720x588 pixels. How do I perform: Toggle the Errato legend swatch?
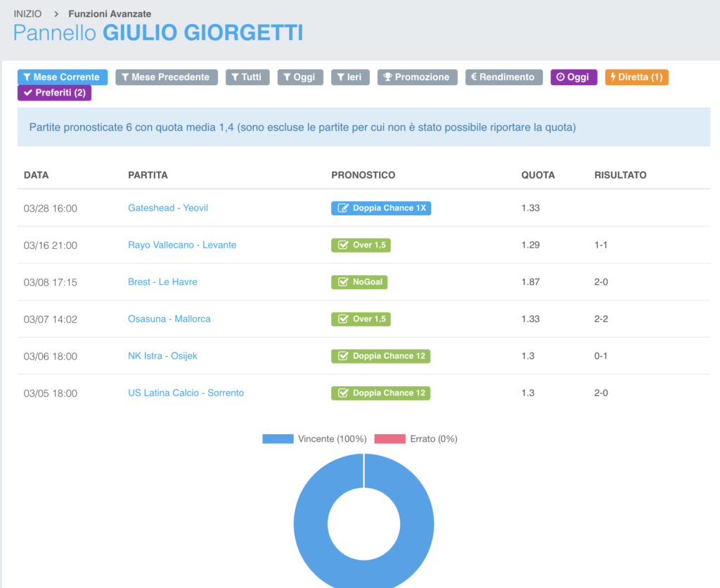coord(390,439)
